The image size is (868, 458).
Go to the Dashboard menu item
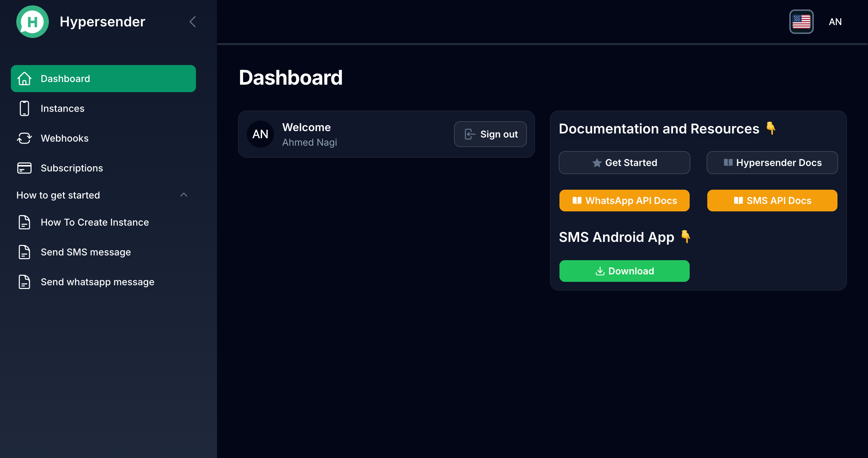pos(103,79)
